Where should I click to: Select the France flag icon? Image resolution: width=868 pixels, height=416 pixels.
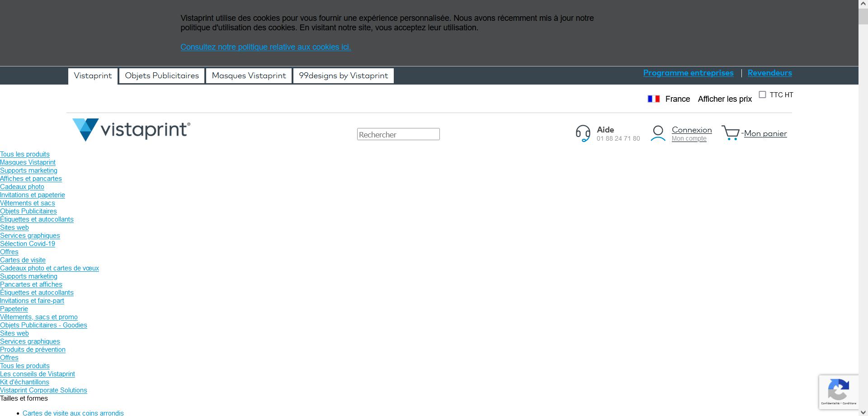653,98
